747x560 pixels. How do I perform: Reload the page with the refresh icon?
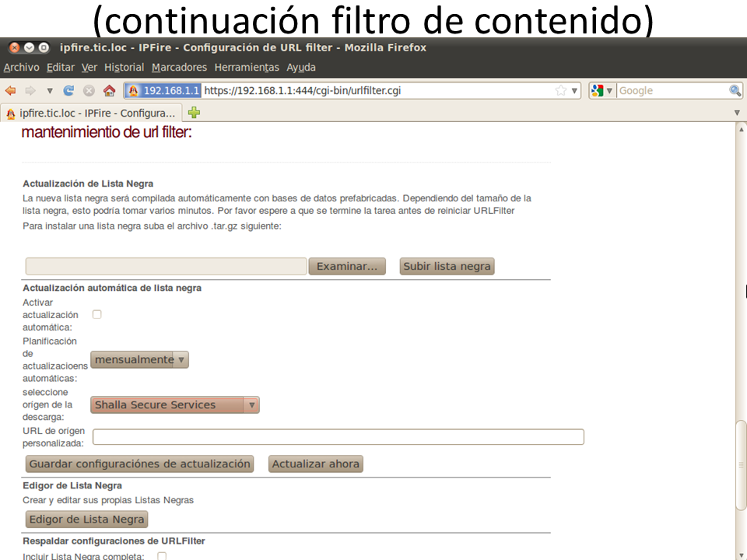(68, 90)
